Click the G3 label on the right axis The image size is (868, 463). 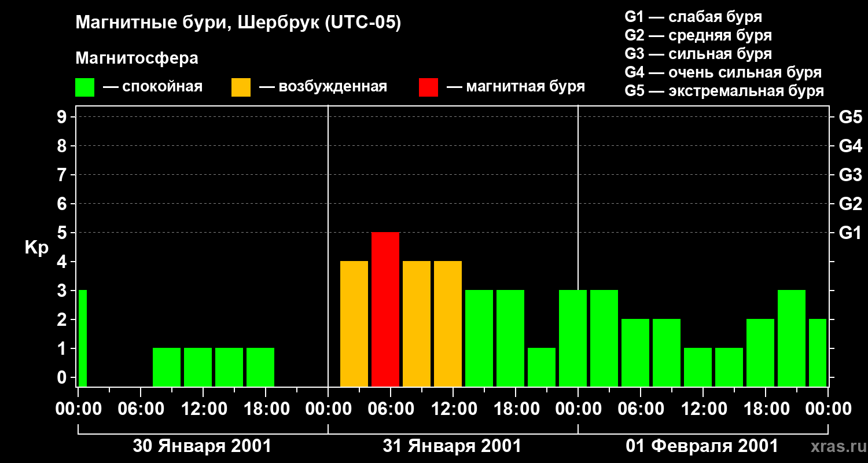coord(850,175)
